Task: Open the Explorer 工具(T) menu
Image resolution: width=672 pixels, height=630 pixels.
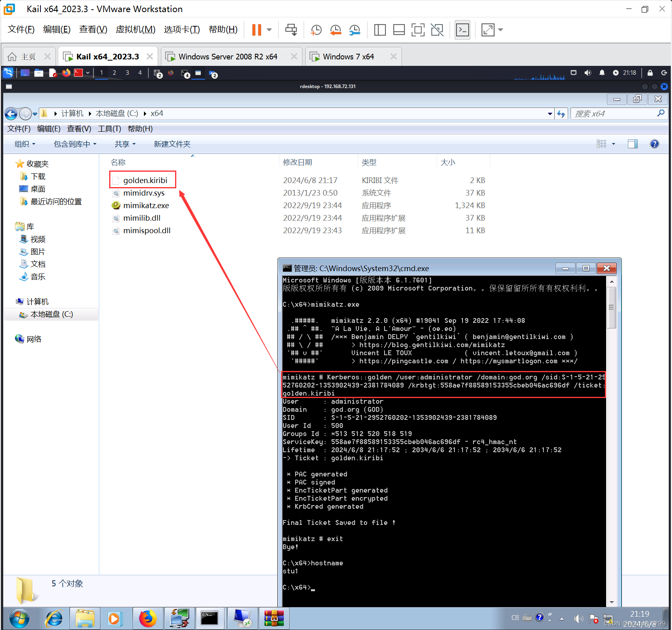Action: (110, 129)
